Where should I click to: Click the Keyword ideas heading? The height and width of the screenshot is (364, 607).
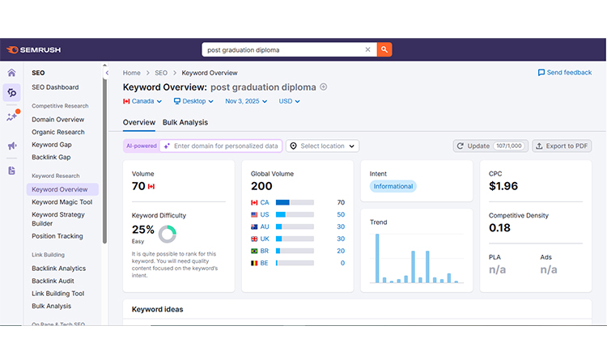(x=157, y=310)
